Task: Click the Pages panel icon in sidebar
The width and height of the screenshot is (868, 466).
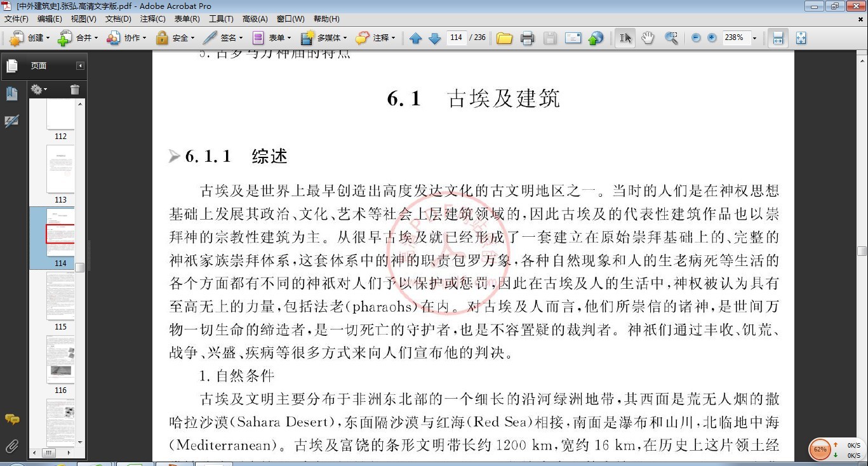Action: 11,65
